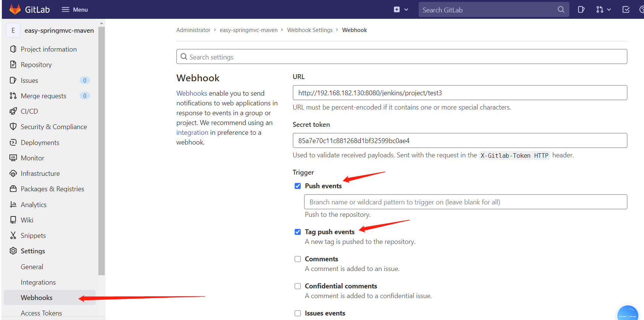
Task: Open the Issues icon in top navbar
Action: coord(581,9)
